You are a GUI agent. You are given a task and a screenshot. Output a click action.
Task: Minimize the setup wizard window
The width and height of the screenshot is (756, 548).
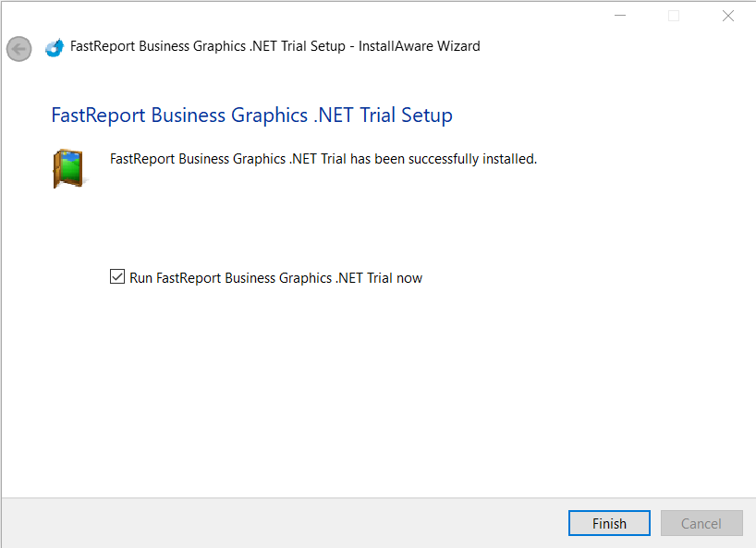click(619, 15)
